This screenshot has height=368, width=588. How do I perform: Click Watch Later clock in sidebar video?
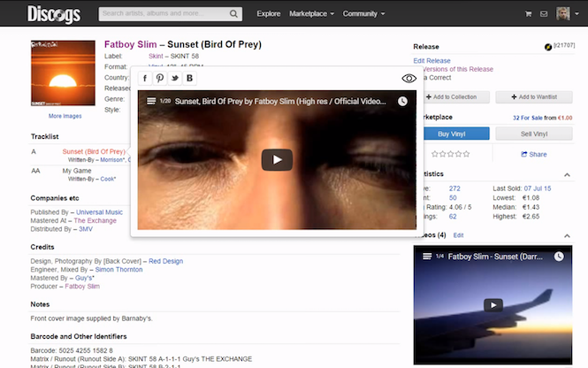click(x=559, y=257)
